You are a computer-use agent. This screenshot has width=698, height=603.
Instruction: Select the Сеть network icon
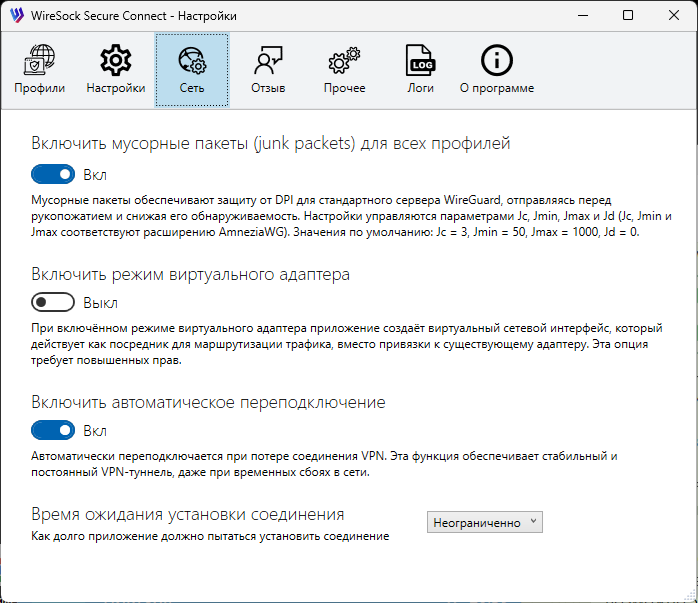click(192, 60)
